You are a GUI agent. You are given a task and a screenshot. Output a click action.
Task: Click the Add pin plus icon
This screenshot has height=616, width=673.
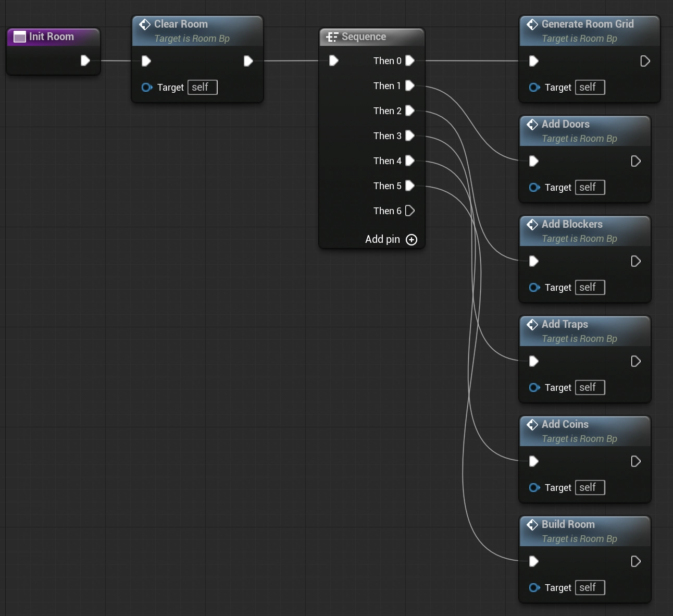click(412, 240)
